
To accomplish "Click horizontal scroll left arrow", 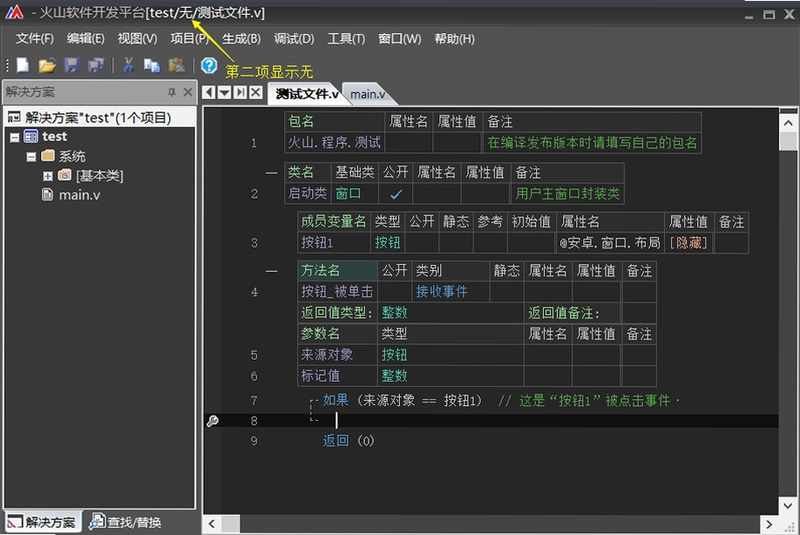I will pyautogui.click(x=212, y=524).
